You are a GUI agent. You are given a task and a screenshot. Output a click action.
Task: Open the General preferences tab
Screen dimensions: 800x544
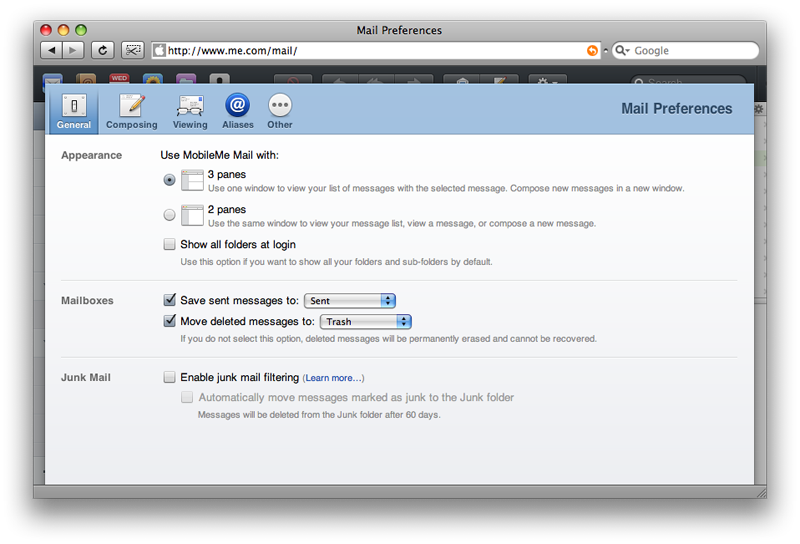pyautogui.click(x=74, y=112)
